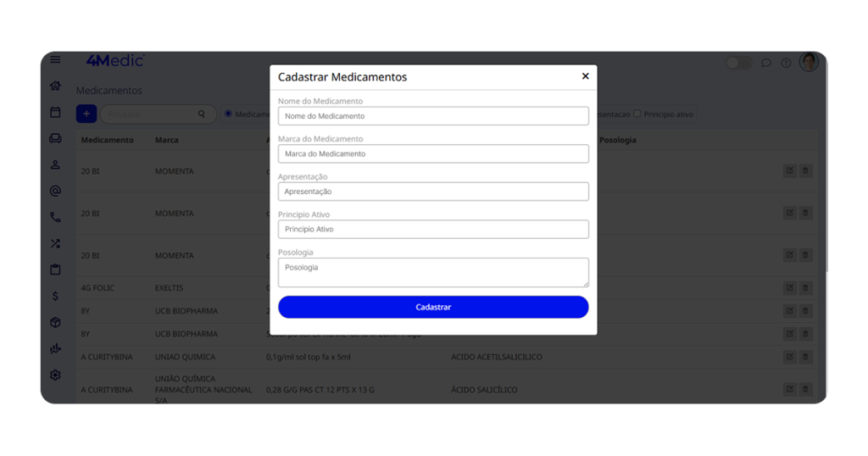The height and width of the screenshot is (456, 868).
Task: Click the help question mark icon
Action: coord(786,63)
